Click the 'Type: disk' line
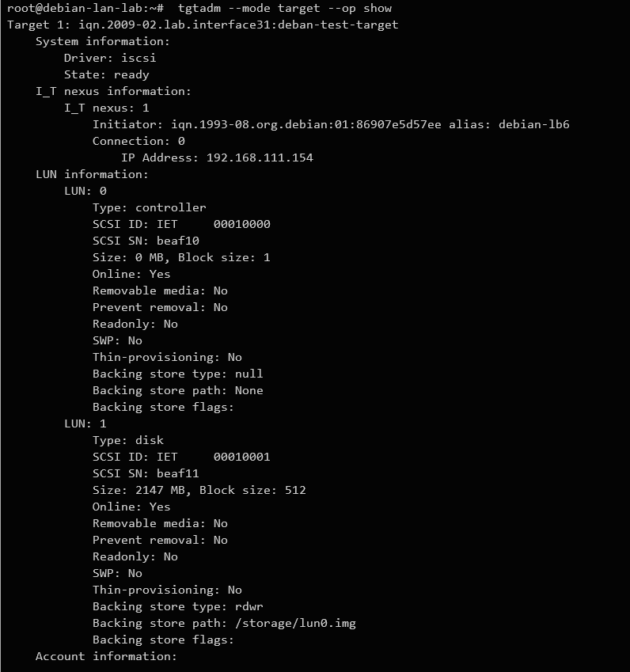Image resolution: width=630 pixels, height=672 pixels. point(127,440)
